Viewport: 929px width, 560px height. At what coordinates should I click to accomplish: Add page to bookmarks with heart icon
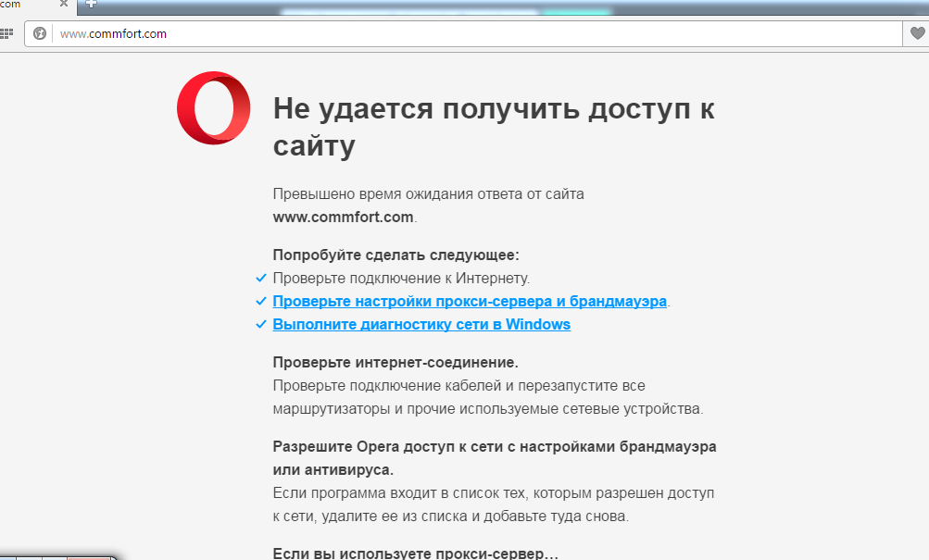coord(916,34)
